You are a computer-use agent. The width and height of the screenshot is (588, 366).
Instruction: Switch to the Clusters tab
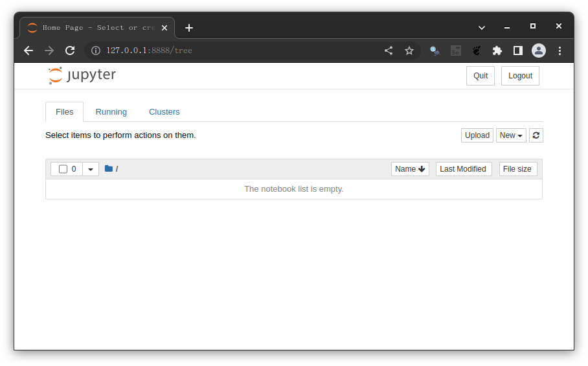point(164,112)
